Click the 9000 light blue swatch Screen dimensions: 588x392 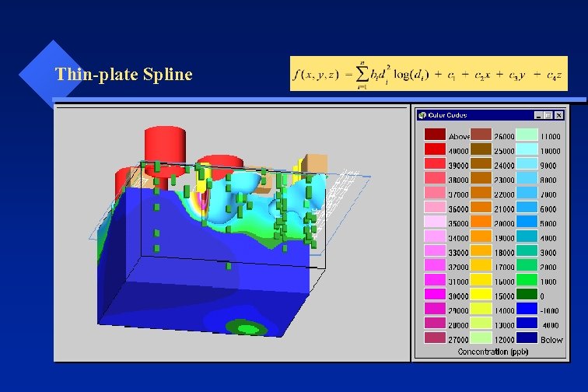pyautogui.click(x=527, y=163)
